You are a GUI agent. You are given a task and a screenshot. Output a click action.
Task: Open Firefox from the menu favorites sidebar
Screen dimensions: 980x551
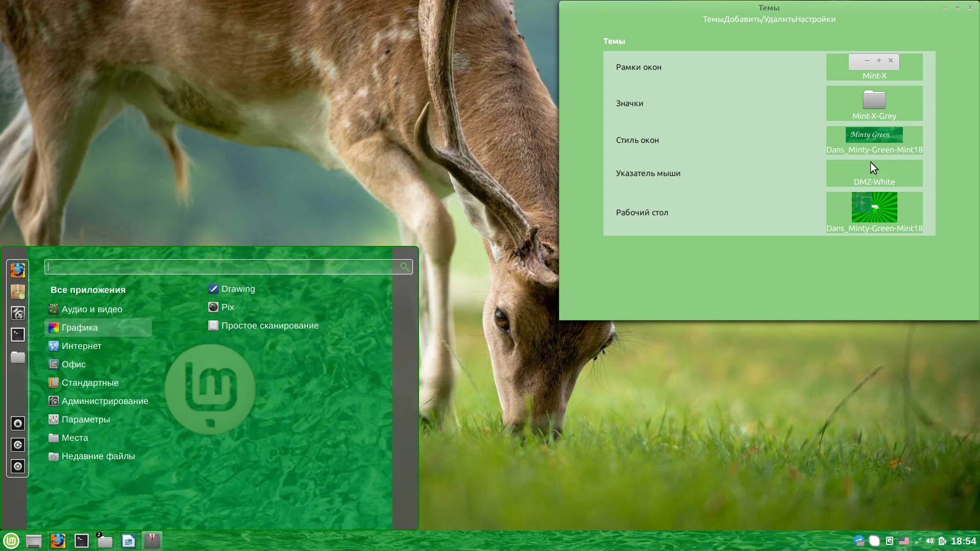pos(18,270)
